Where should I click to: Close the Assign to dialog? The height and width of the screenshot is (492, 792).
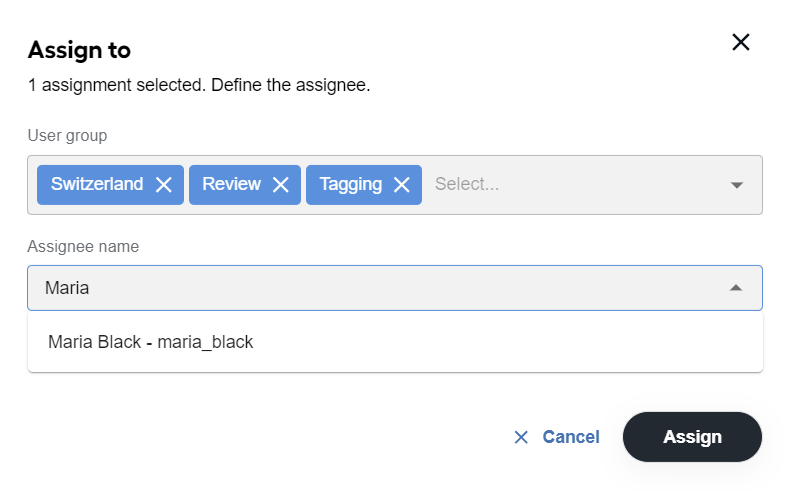tap(740, 42)
